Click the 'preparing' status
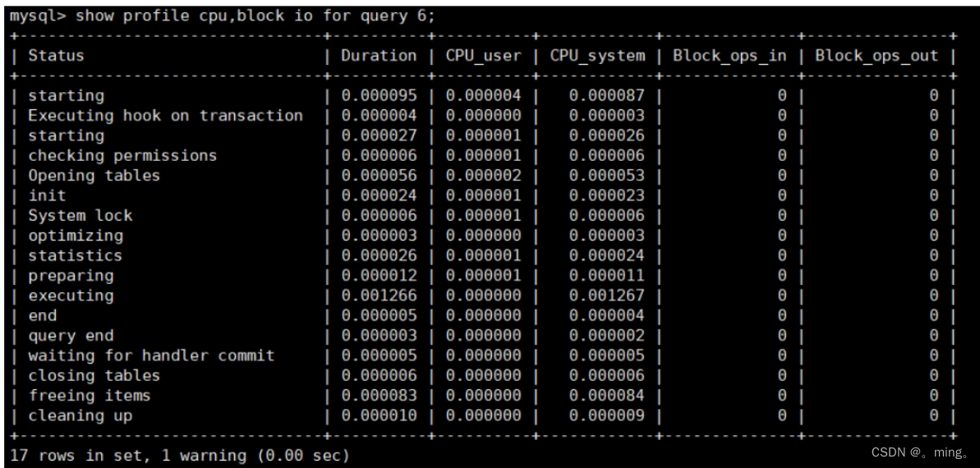 [x=71, y=276]
